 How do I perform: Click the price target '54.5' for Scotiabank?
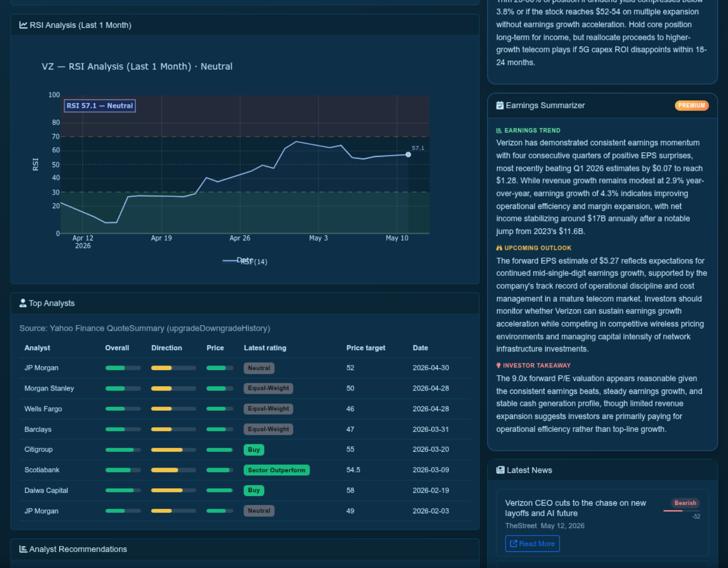pyautogui.click(x=353, y=470)
